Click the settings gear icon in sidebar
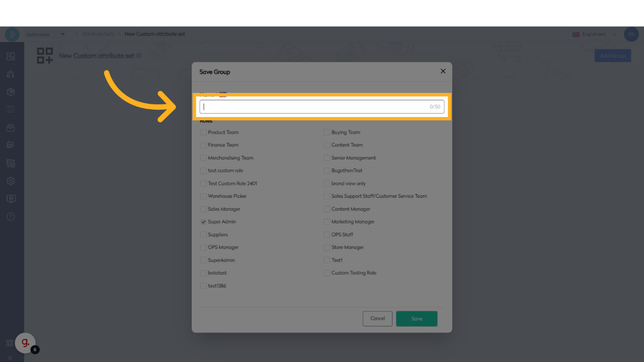 (x=11, y=181)
